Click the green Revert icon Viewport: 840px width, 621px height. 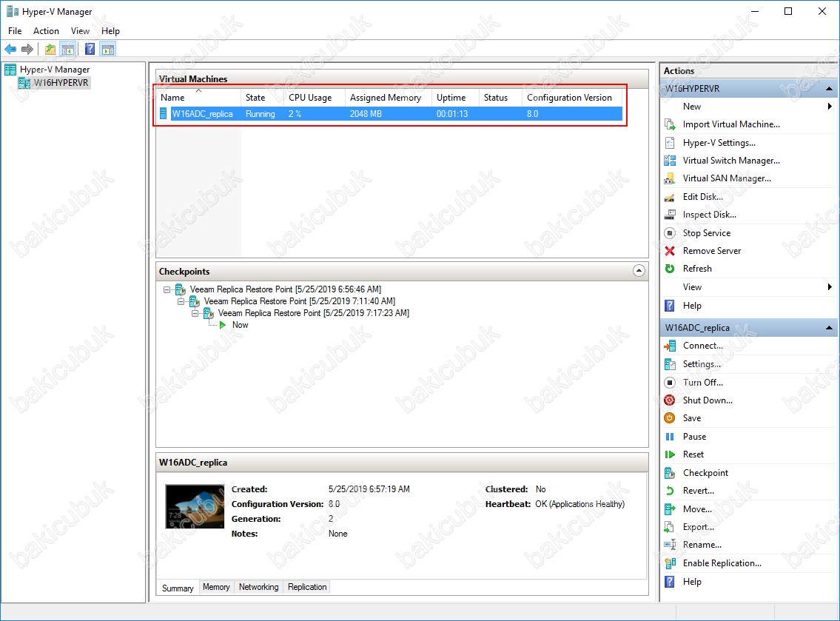[x=670, y=491]
